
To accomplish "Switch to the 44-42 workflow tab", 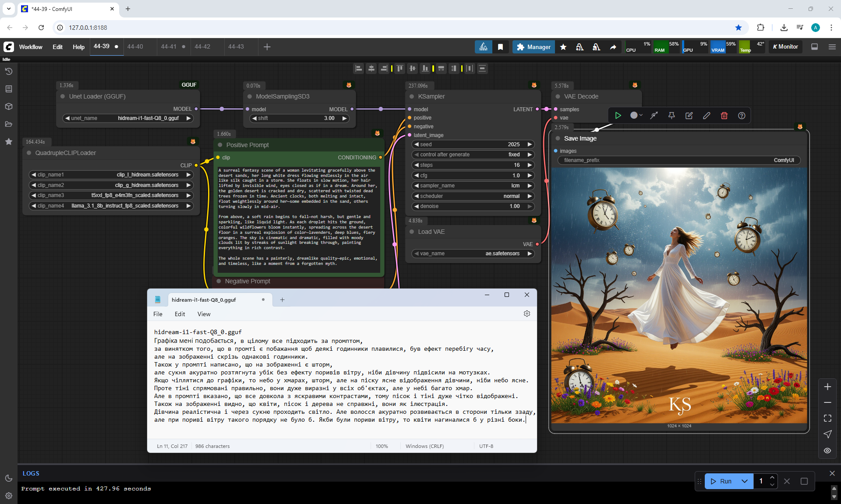I will (202, 47).
